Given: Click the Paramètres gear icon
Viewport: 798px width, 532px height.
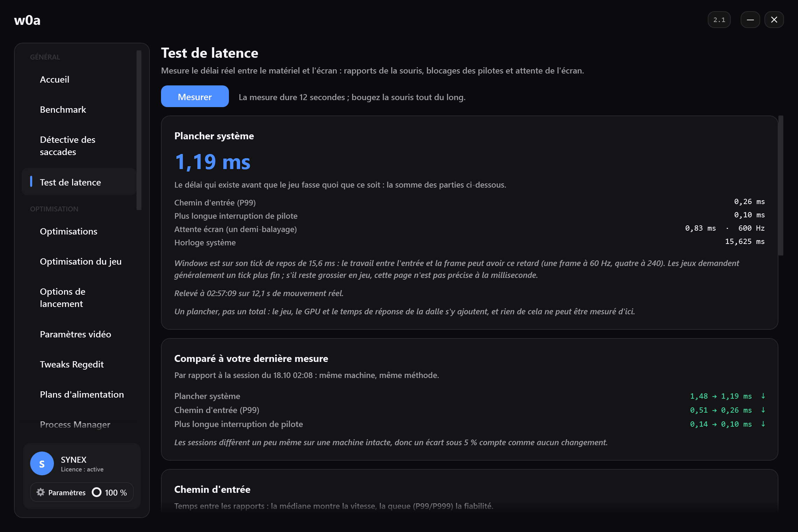Looking at the screenshot, I should coord(41,492).
